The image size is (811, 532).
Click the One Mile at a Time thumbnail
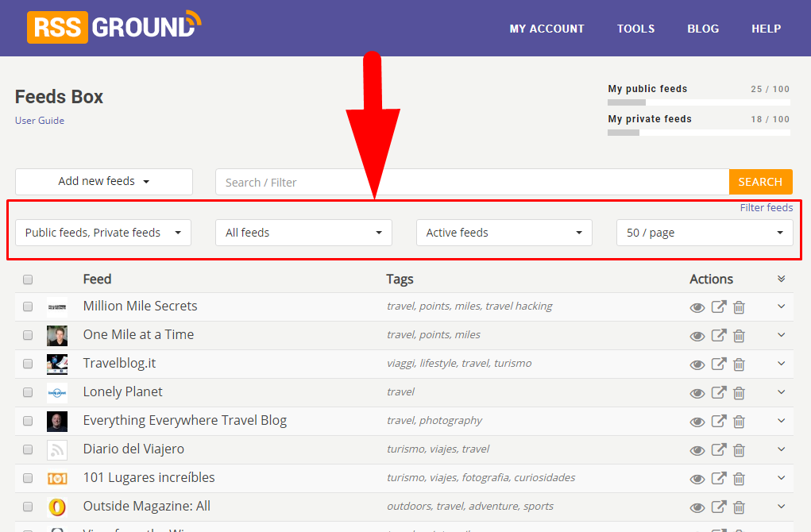click(x=57, y=336)
